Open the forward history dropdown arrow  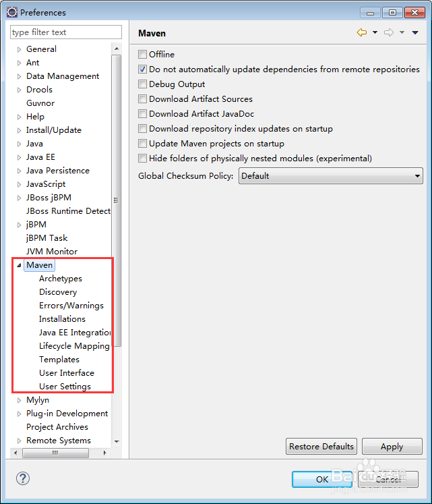(x=402, y=32)
